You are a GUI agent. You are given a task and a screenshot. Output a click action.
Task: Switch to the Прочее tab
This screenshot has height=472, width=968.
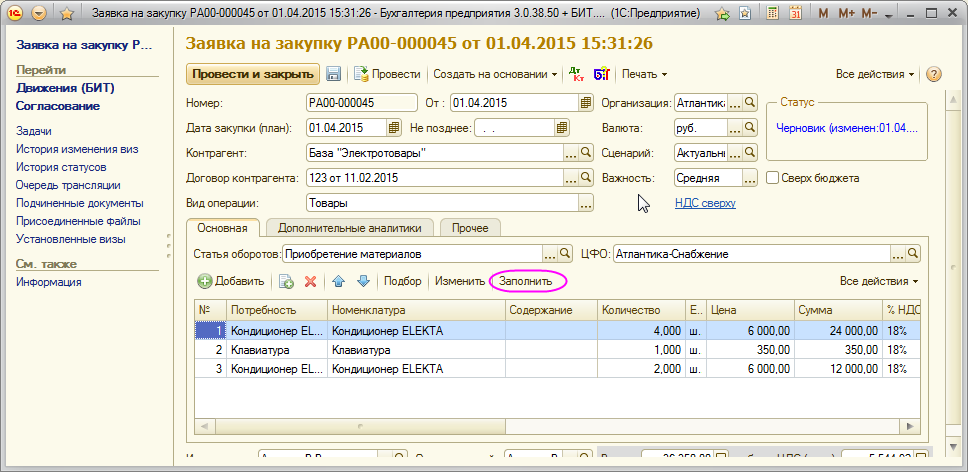(x=470, y=228)
